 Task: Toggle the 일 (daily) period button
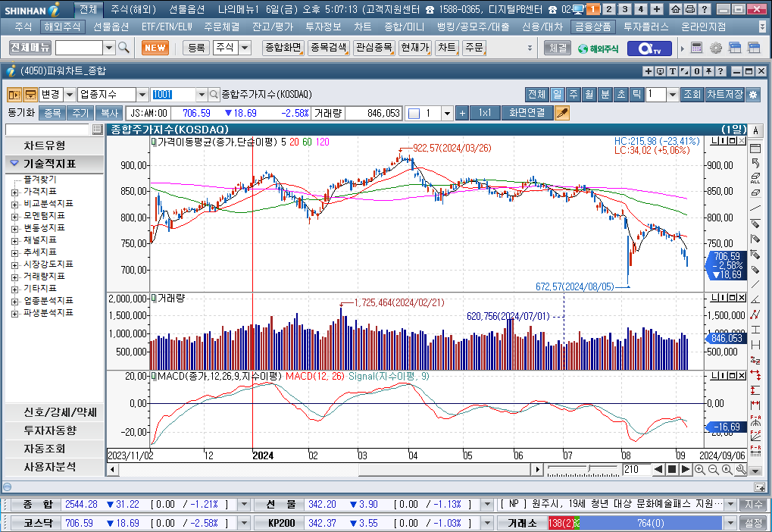[x=557, y=95]
